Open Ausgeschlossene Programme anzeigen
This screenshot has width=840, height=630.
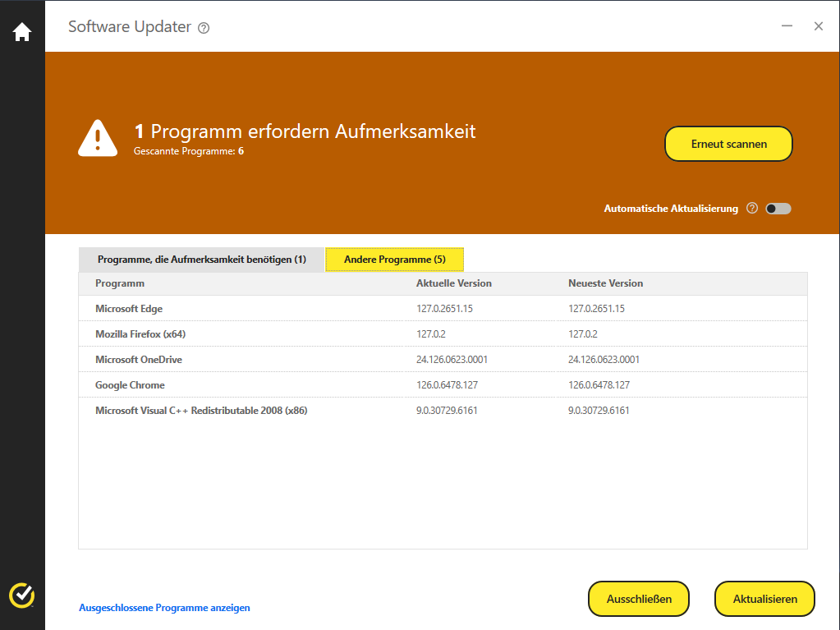(x=163, y=608)
